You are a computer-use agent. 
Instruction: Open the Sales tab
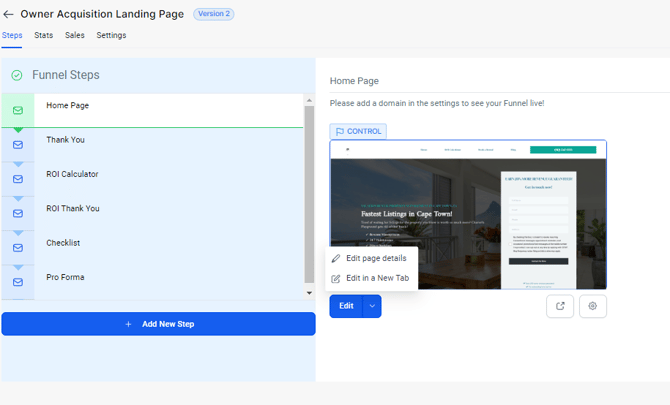[75, 35]
